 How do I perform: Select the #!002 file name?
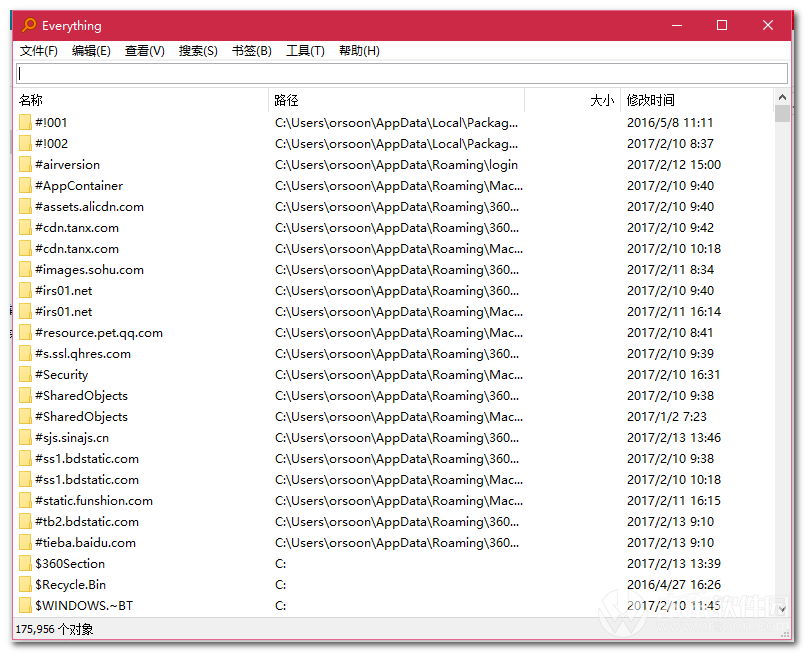coord(51,144)
